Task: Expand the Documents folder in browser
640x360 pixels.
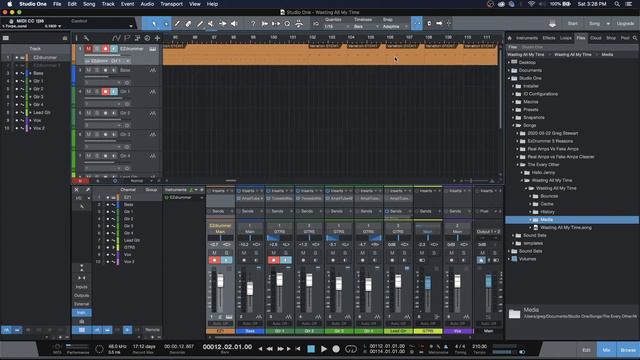Action: point(509,70)
